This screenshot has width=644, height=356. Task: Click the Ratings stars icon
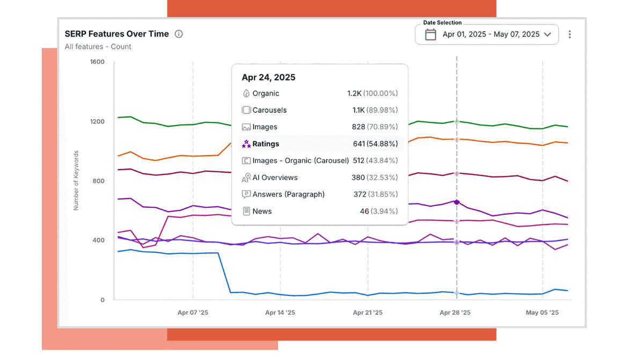(246, 144)
